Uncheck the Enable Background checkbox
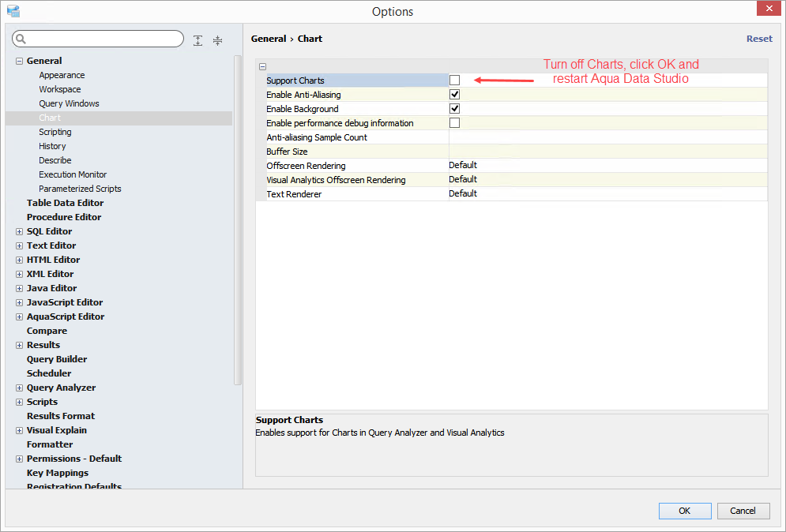The height and width of the screenshot is (532, 786). 454,109
